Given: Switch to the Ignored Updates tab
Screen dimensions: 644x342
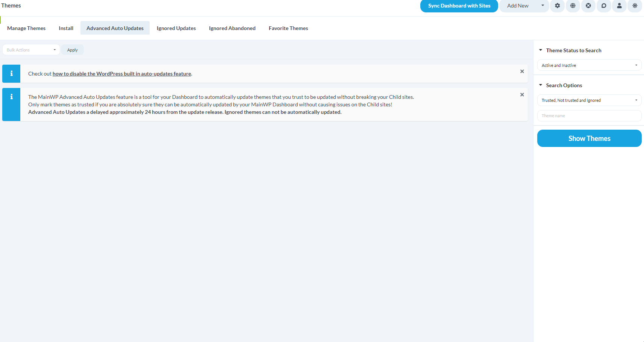Looking at the screenshot, I should coord(176,28).
